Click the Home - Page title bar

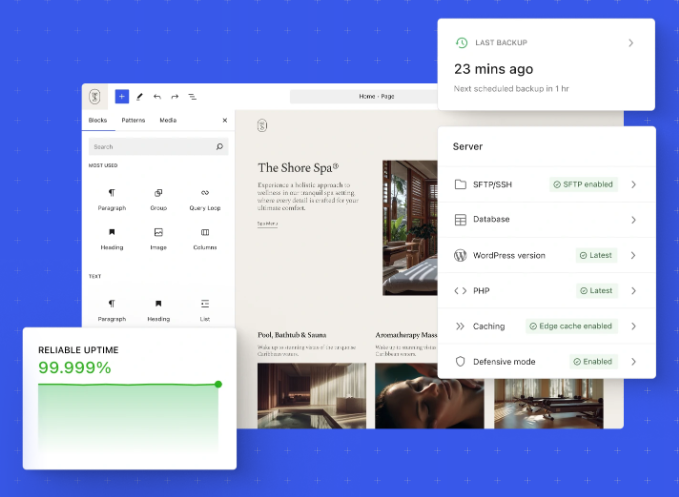(363, 97)
